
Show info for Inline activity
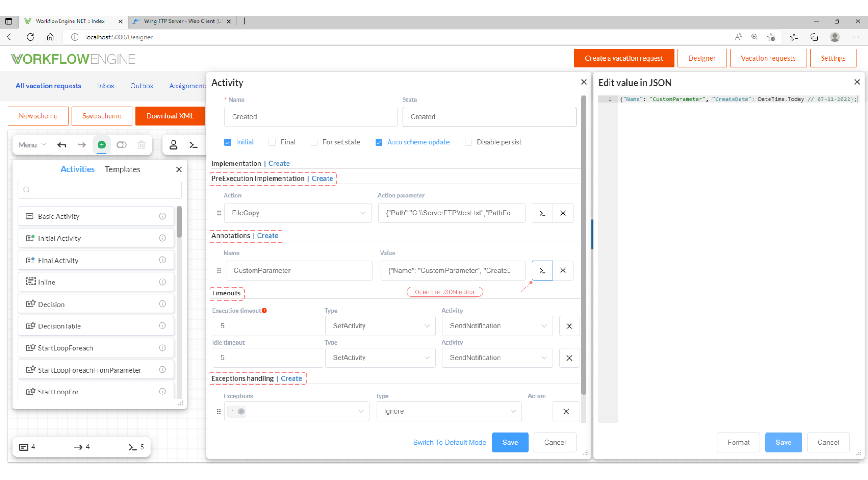[x=162, y=282]
